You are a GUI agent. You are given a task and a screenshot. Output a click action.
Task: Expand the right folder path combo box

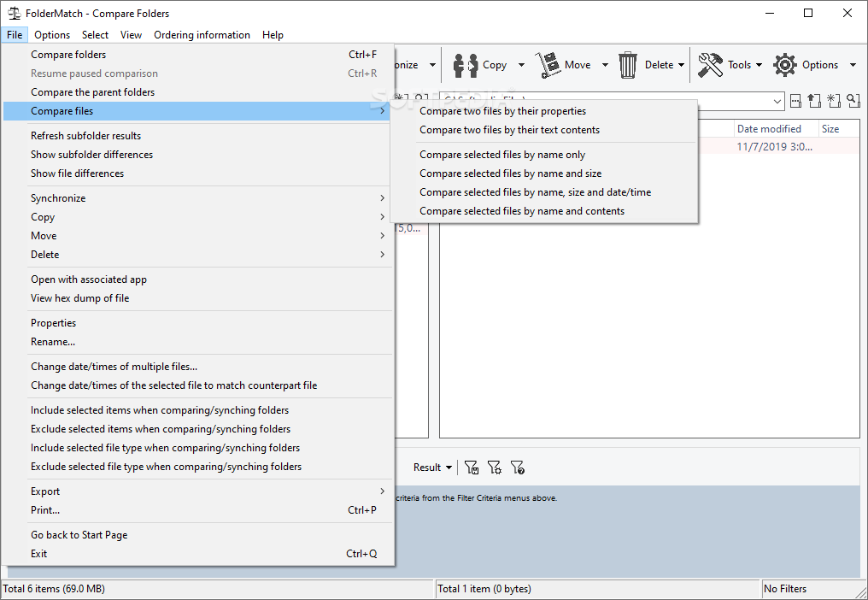click(x=777, y=102)
